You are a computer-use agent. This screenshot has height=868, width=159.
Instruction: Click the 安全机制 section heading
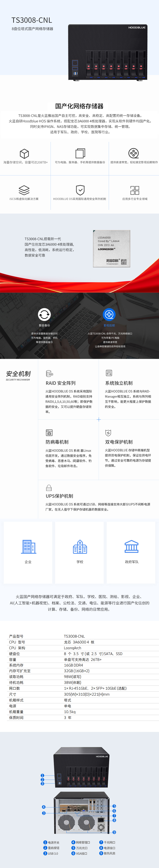pyautogui.click(x=18, y=374)
